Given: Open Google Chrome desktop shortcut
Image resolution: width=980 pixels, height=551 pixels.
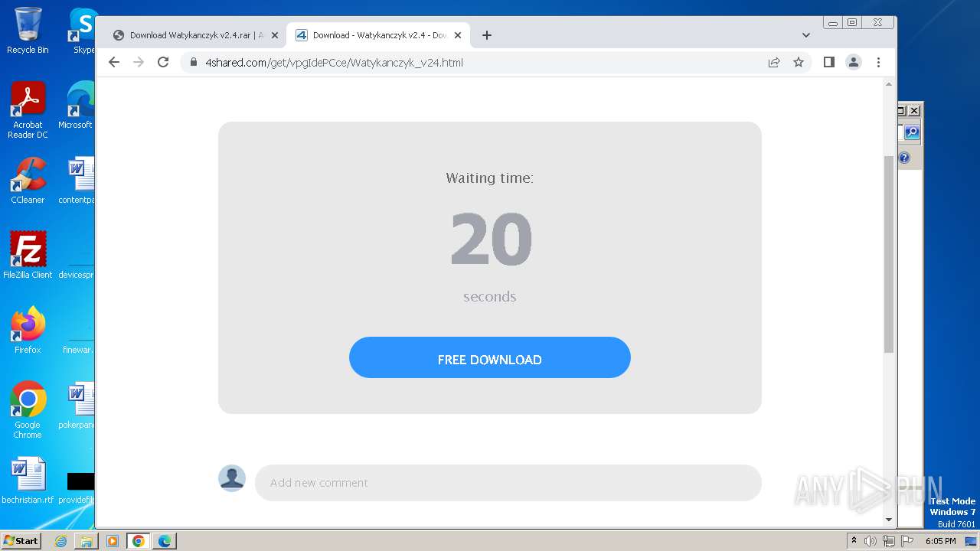Looking at the screenshot, I should pyautogui.click(x=28, y=410).
